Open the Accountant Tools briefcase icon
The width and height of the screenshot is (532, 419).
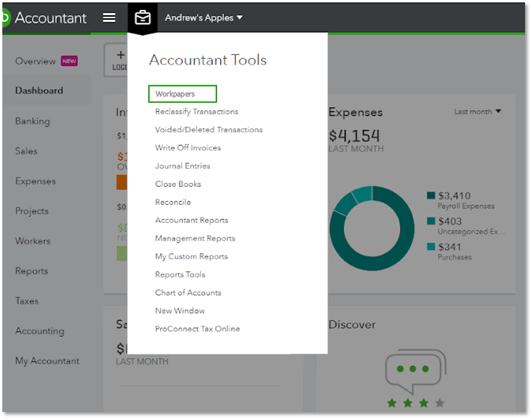pyautogui.click(x=142, y=17)
